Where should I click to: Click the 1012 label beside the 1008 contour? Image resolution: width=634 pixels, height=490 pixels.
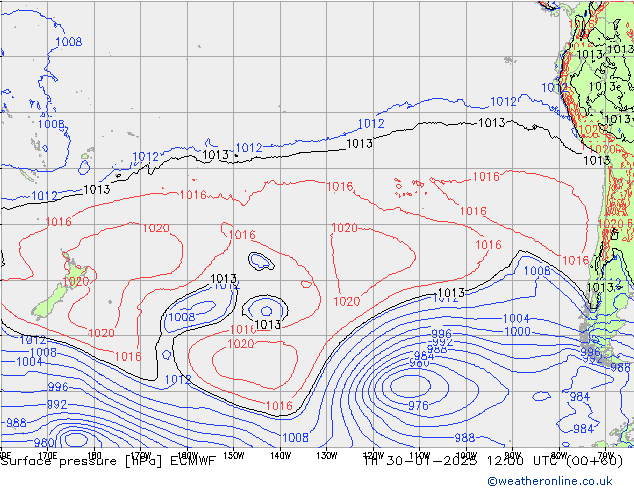point(226,286)
